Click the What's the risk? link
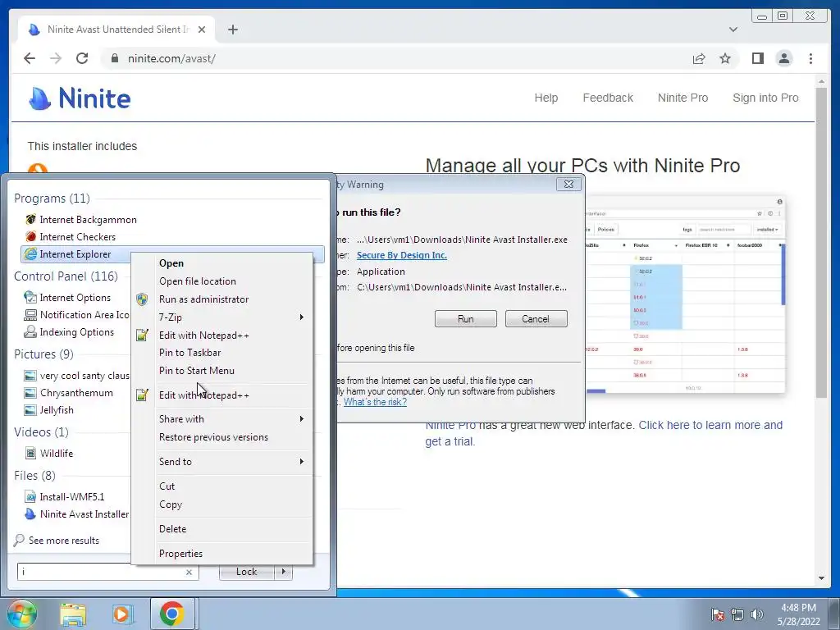Viewport: 840px width, 630px height. [375, 402]
